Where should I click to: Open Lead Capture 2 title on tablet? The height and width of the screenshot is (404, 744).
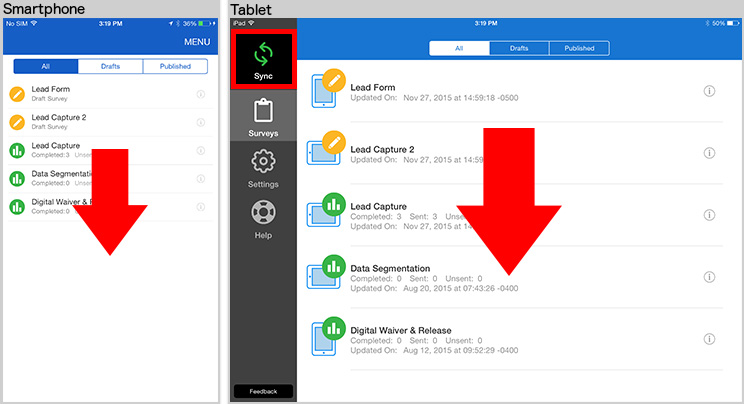pyautogui.click(x=382, y=149)
